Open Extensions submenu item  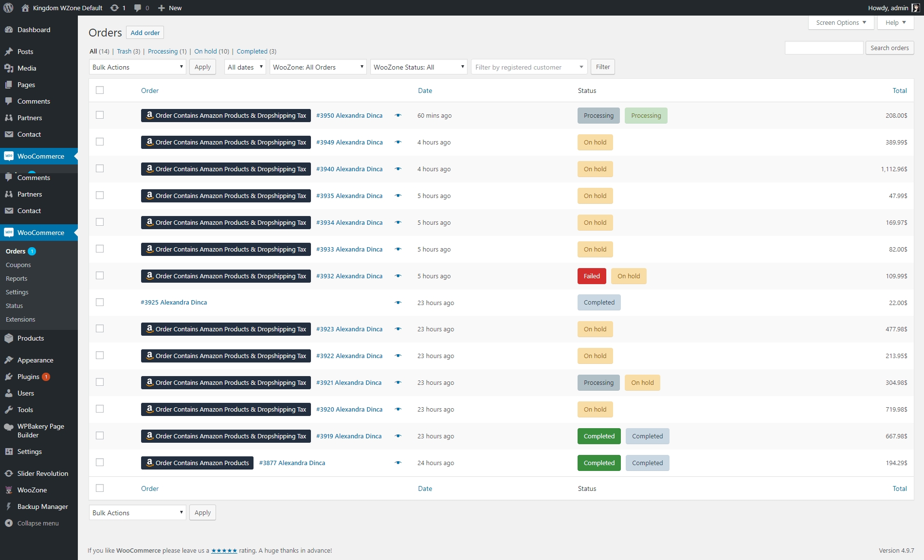click(x=20, y=320)
